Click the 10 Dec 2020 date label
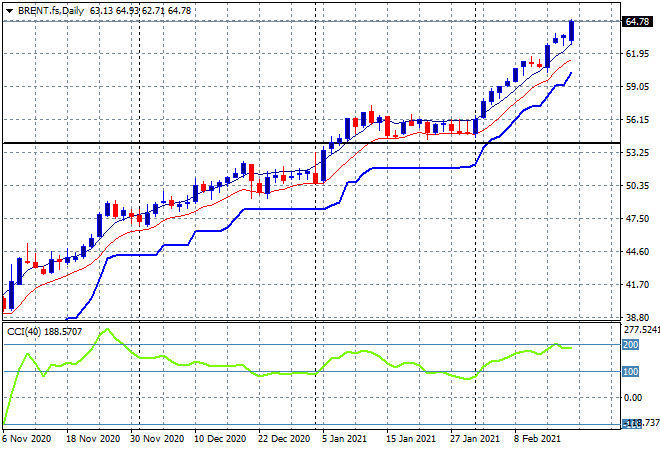 [x=220, y=439]
